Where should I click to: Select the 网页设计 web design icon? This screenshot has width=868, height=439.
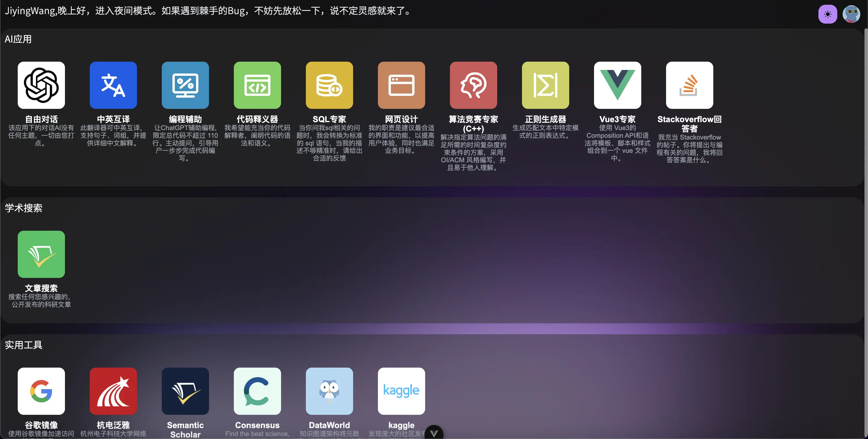[401, 85]
